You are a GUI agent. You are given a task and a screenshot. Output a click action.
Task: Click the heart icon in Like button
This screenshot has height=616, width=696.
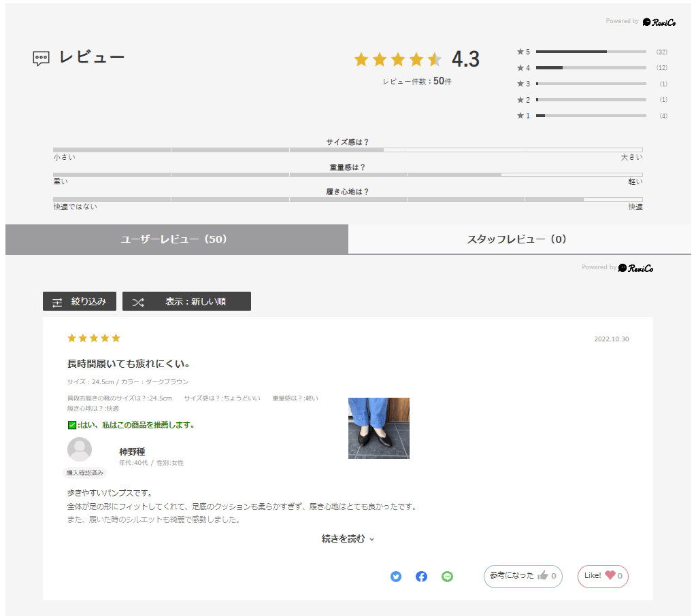tap(610, 575)
